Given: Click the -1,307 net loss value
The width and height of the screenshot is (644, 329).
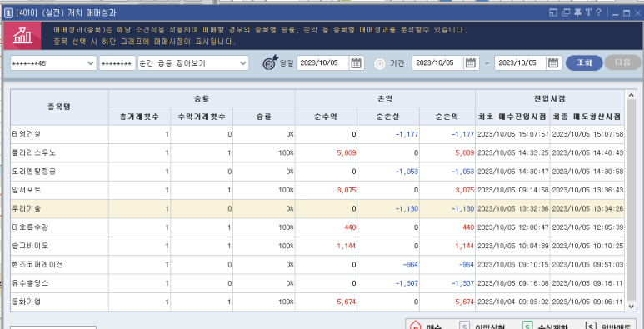Looking at the screenshot, I should pos(407,283).
